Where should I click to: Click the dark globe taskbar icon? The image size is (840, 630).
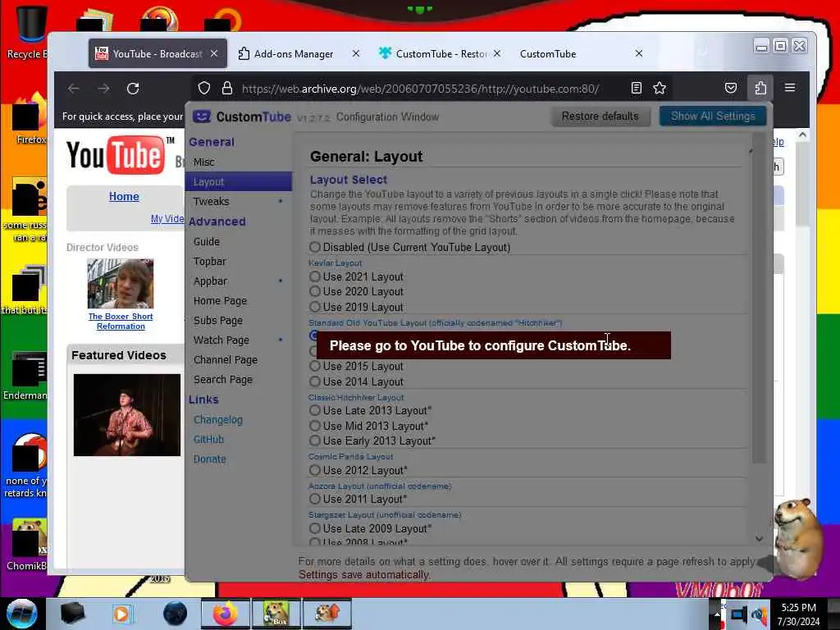tap(175, 614)
